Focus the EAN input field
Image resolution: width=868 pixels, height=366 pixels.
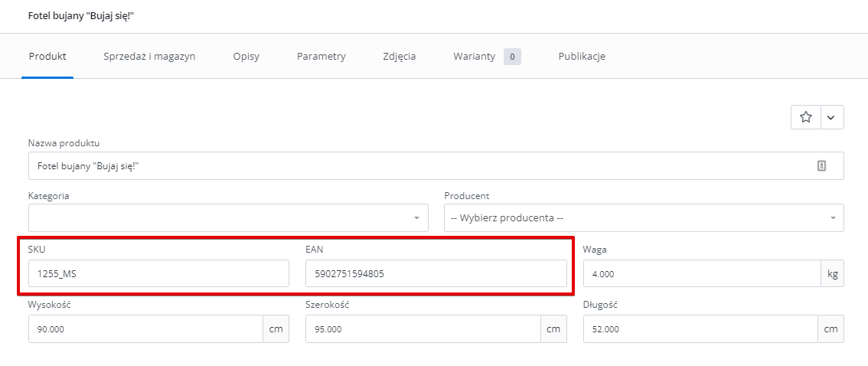(x=436, y=273)
